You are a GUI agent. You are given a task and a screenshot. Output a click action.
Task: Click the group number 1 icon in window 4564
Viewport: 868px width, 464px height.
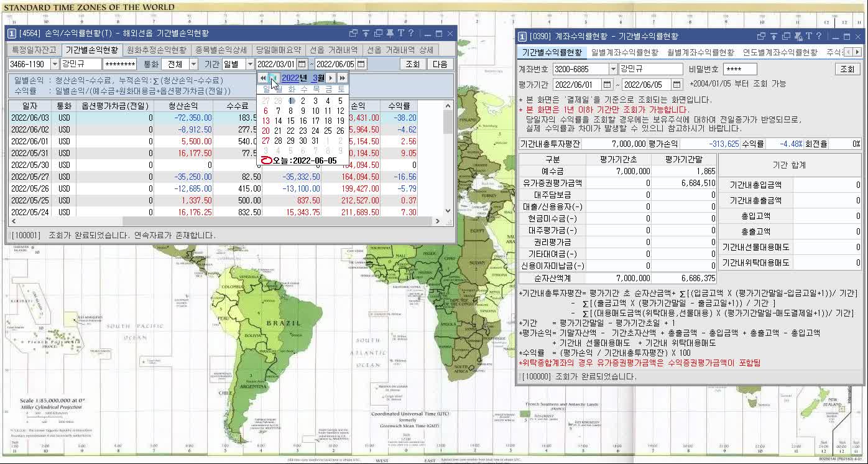click(13, 34)
